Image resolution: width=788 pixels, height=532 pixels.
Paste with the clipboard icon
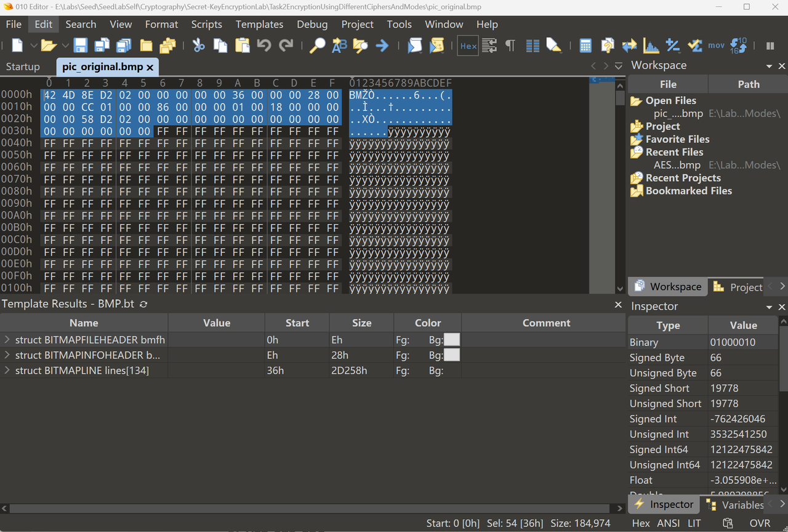243,46
